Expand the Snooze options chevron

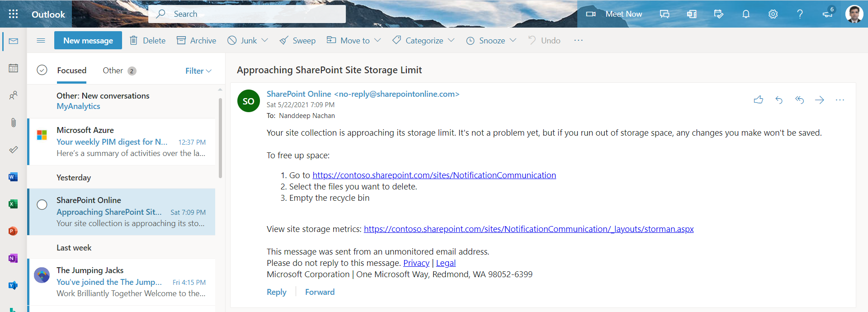513,40
